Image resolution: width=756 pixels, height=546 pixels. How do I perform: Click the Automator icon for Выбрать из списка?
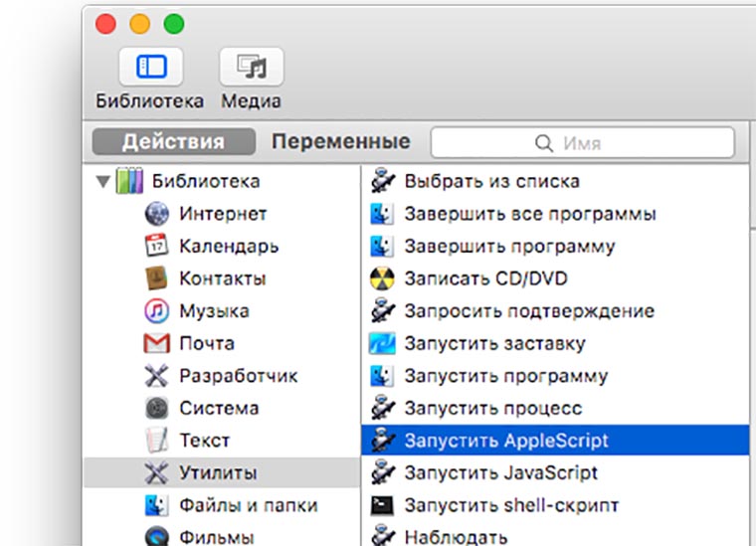tap(383, 181)
